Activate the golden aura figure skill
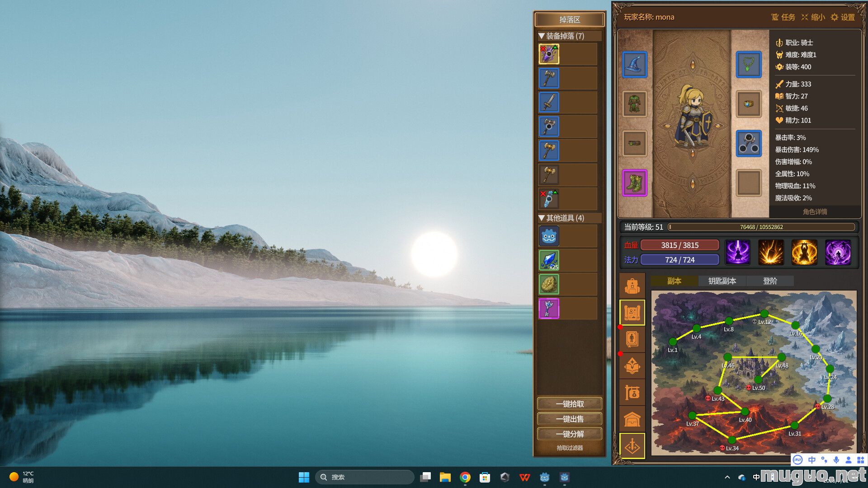The image size is (868, 488). tap(804, 252)
